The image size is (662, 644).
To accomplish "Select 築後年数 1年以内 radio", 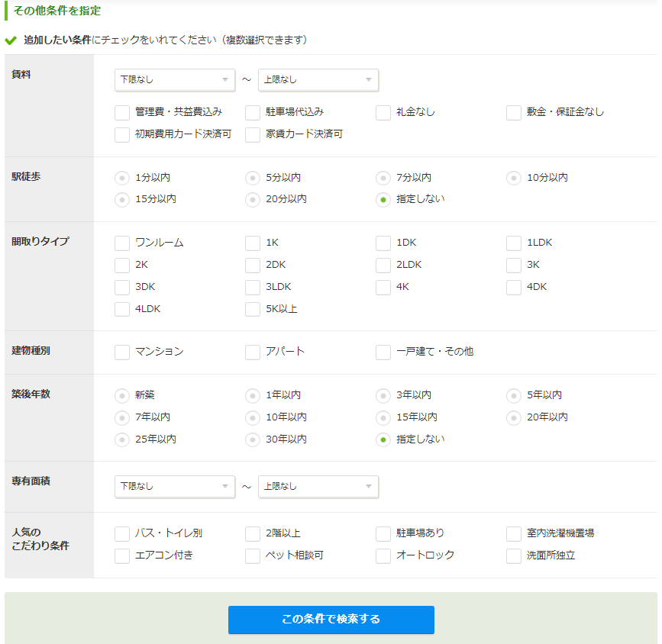I will (x=253, y=395).
